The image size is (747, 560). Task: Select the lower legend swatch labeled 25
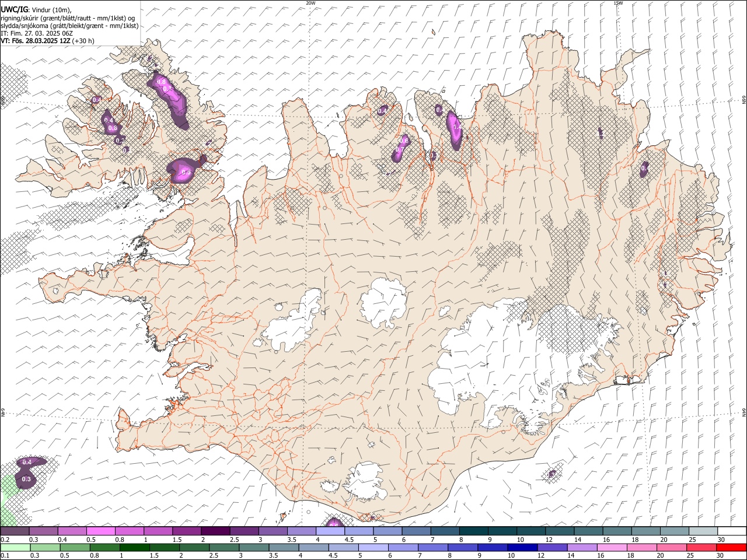pyautogui.click(x=700, y=547)
